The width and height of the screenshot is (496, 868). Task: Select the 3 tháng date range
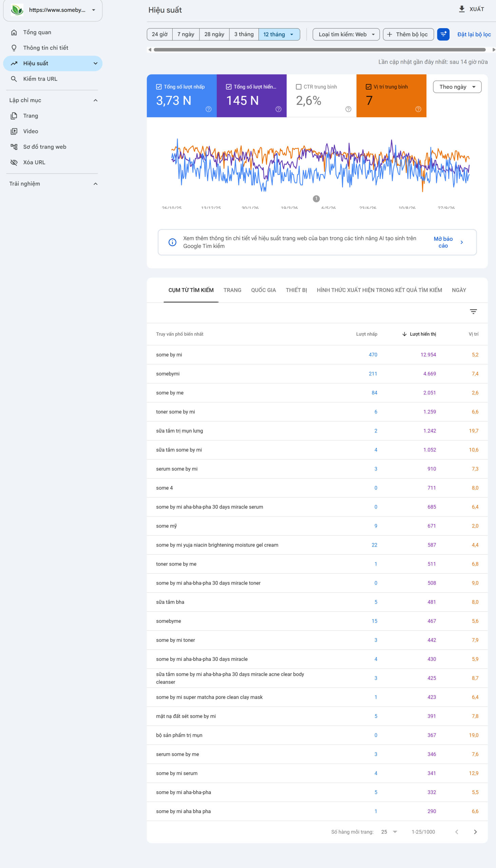(244, 34)
